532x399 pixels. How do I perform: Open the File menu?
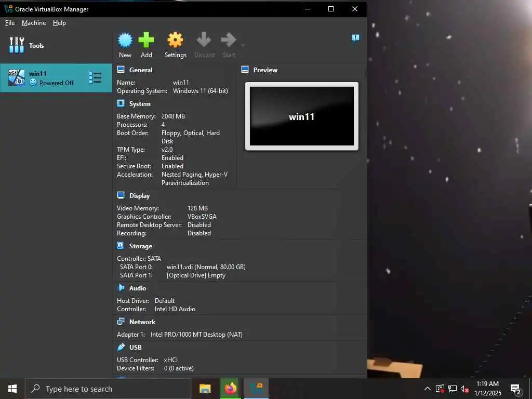pyautogui.click(x=10, y=23)
